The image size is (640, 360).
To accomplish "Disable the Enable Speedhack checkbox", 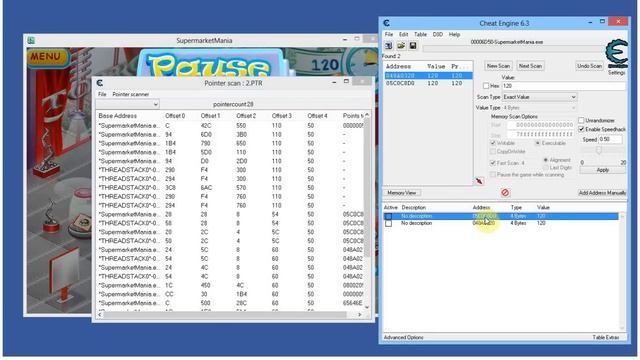I will point(581,129).
